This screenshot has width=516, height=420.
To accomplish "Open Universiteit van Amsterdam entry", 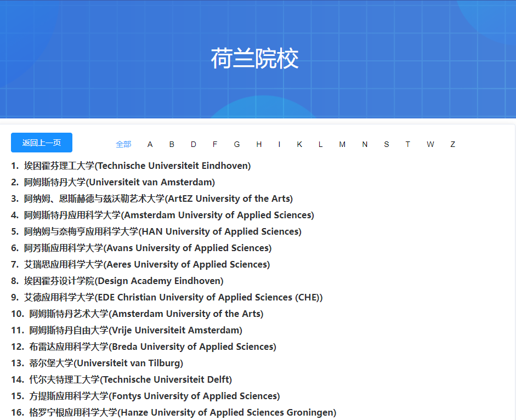I will (x=120, y=182).
